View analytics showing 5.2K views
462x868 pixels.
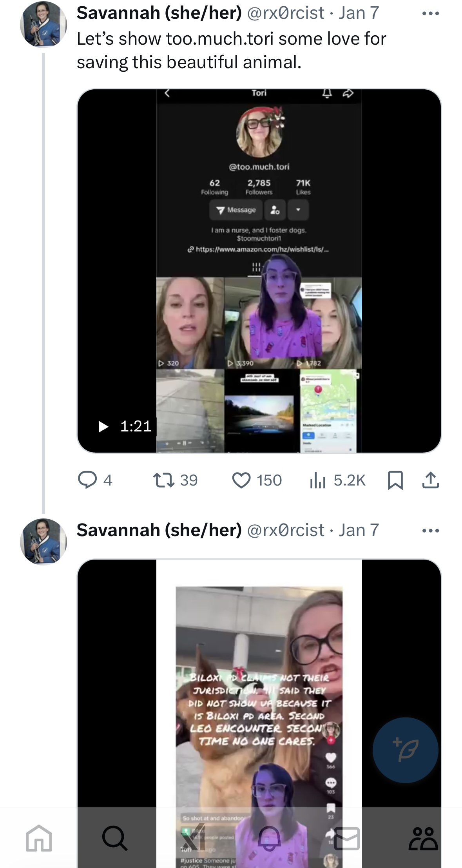click(x=318, y=480)
